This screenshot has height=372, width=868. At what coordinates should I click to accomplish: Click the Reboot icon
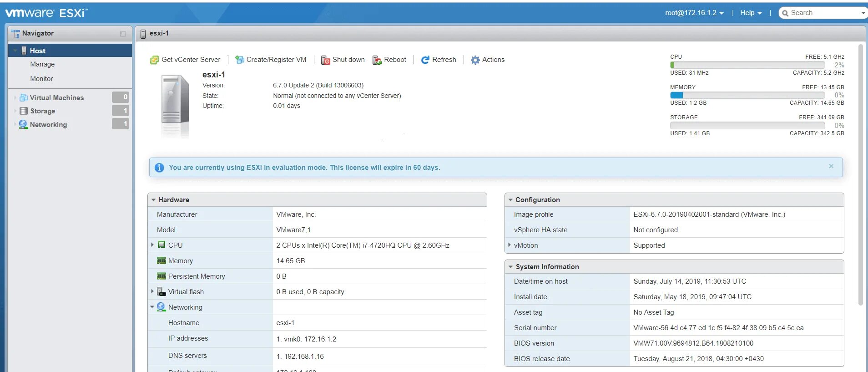coord(377,60)
